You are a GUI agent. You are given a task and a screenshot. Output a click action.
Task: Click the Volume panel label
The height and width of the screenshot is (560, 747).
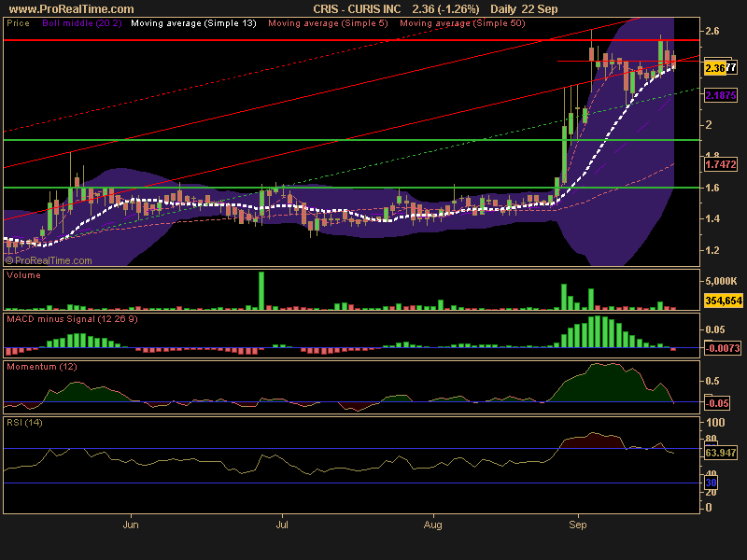[x=24, y=275]
